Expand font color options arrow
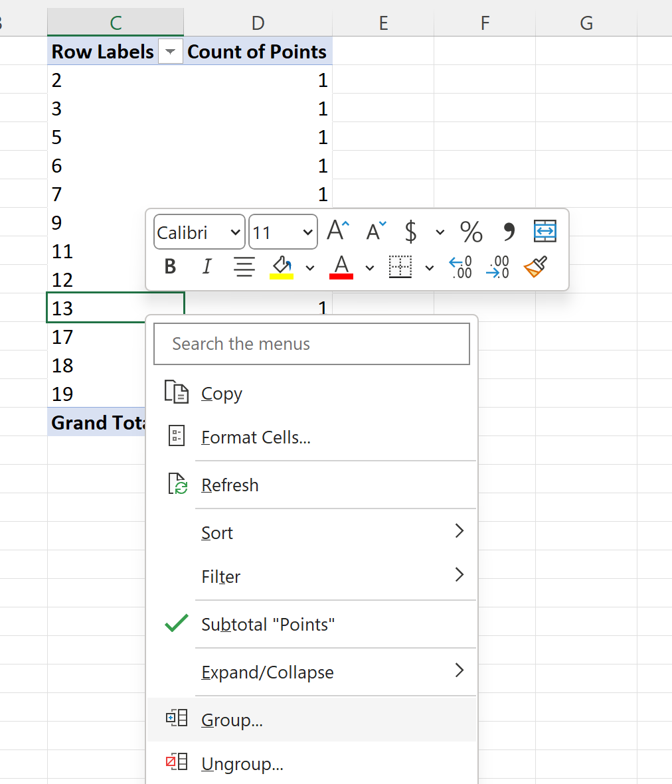 coord(369,268)
